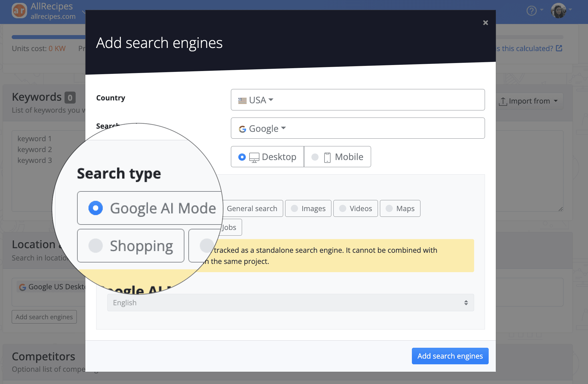
Task: Click the allrecipes.com domain text
Action: click(x=53, y=17)
